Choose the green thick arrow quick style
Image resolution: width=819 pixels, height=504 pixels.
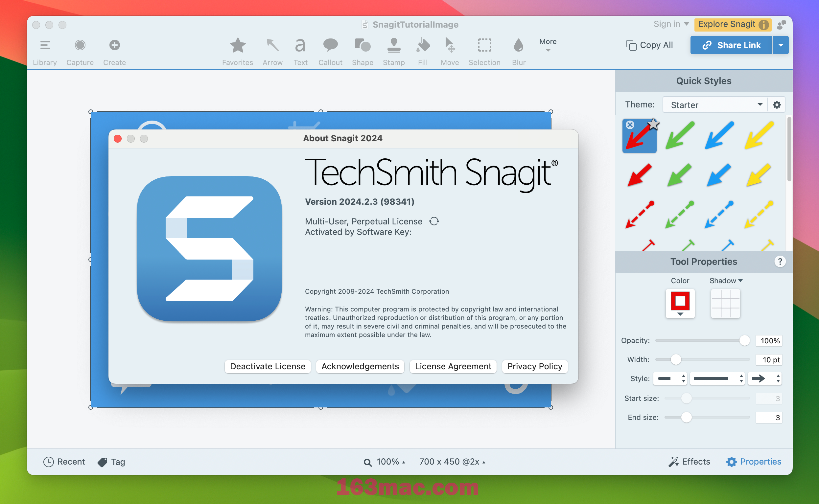679,175
